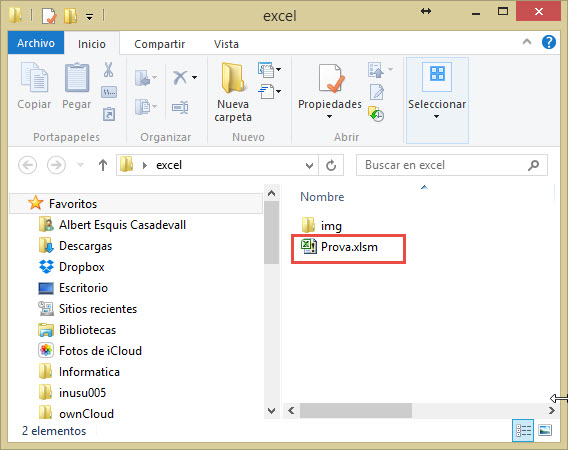Click the horizontal scrollbar thumb in file pane

coord(356,411)
